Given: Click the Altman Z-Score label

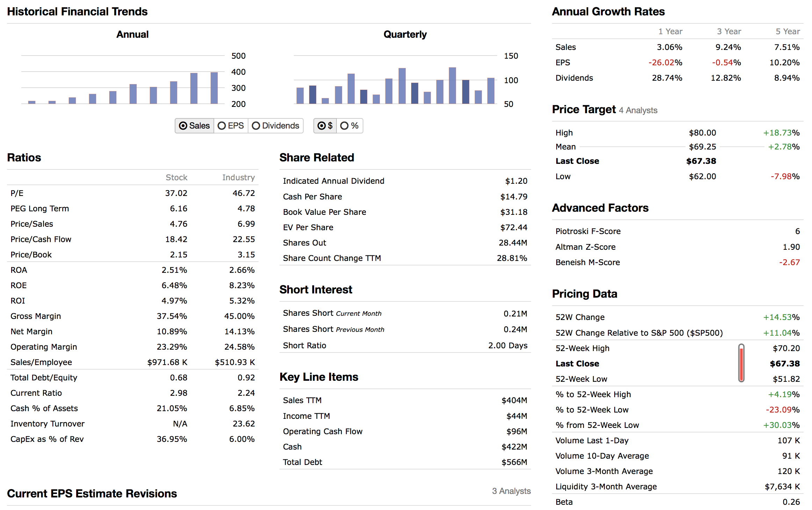Looking at the screenshot, I should [585, 247].
